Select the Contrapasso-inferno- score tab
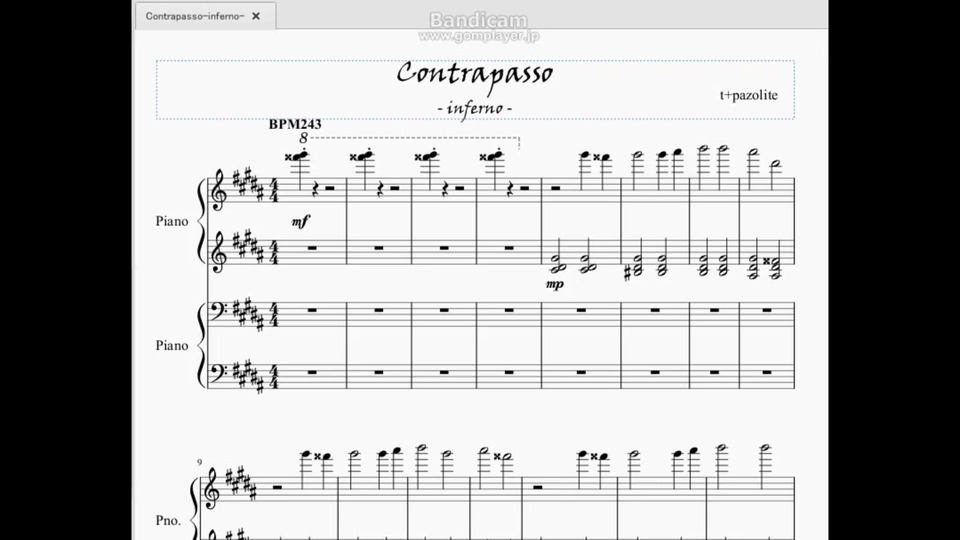960x540 pixels. click(x=205, y=16)
